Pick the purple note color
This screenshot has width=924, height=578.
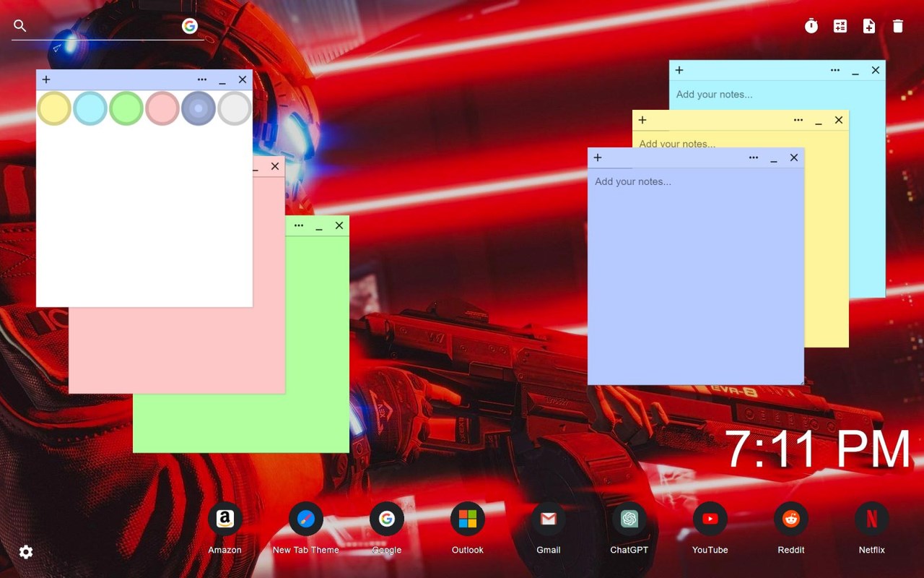point(199,108)
